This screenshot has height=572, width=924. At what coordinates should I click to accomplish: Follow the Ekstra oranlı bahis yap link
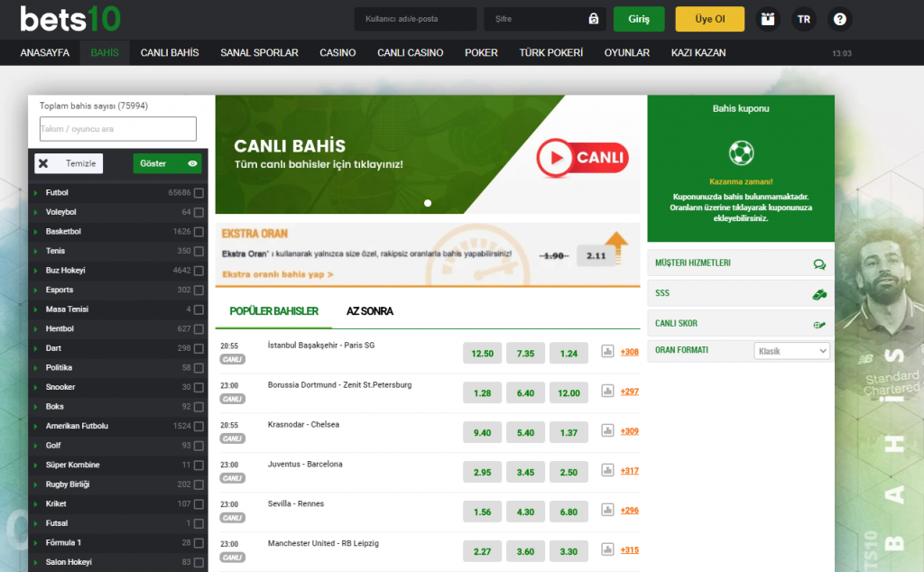click(278, 274)
